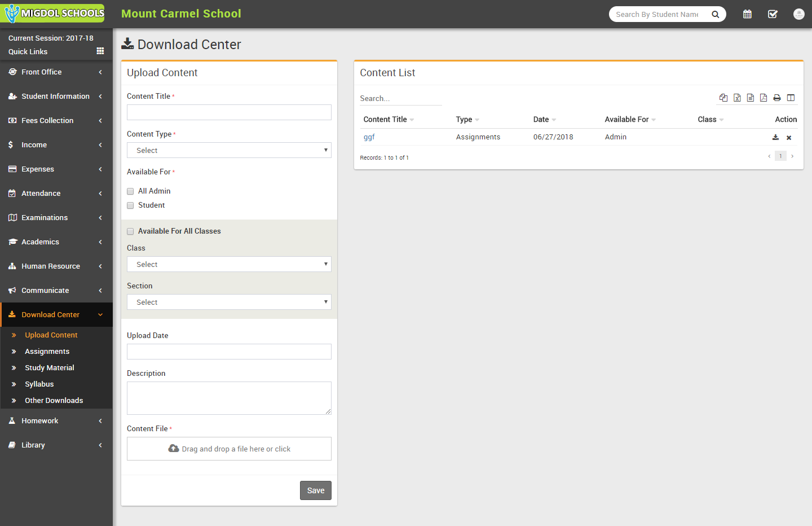Open the ggf content link
Image resolution: width=812 pixels, height=526 pixels.
(369, 137)
